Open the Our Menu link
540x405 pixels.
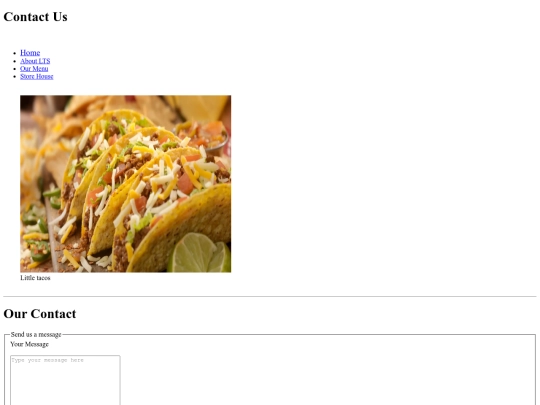(34, 69)
